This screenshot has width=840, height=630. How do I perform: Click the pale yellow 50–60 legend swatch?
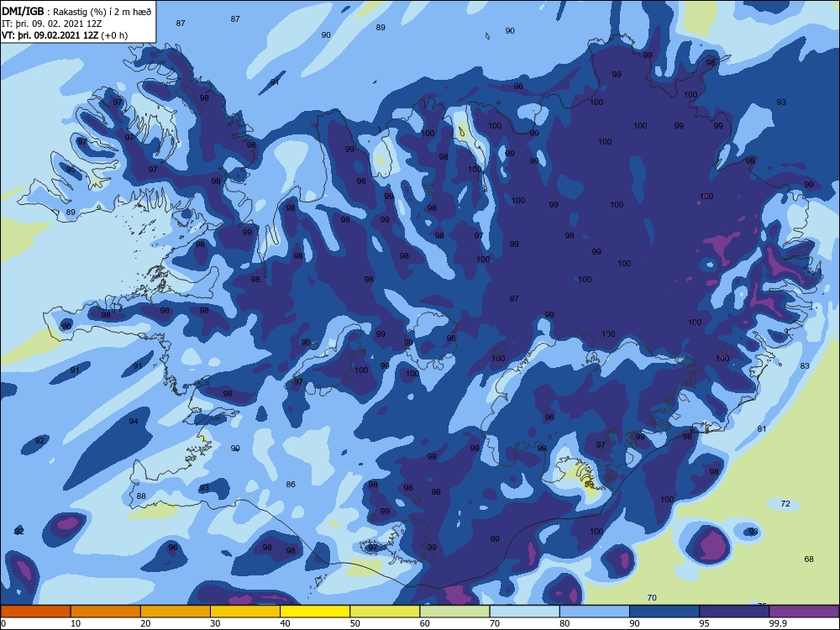point(386,612)
